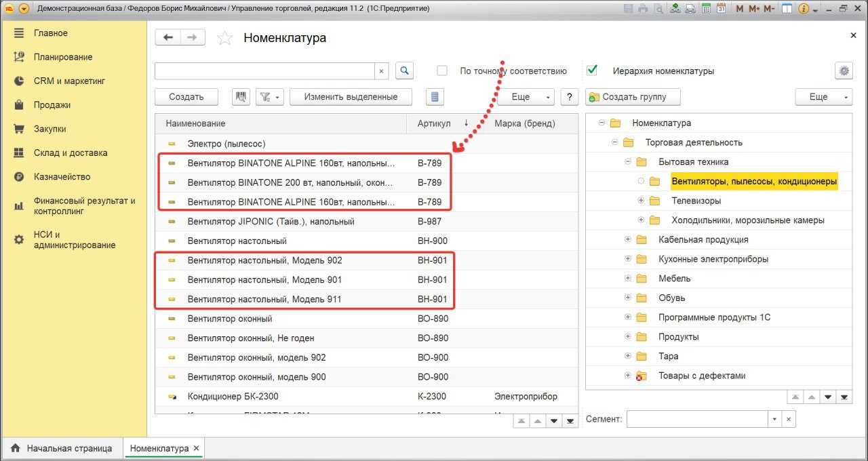Click Создать группу button
This screenshot has width=868, height=461.
tap(634, 97)
